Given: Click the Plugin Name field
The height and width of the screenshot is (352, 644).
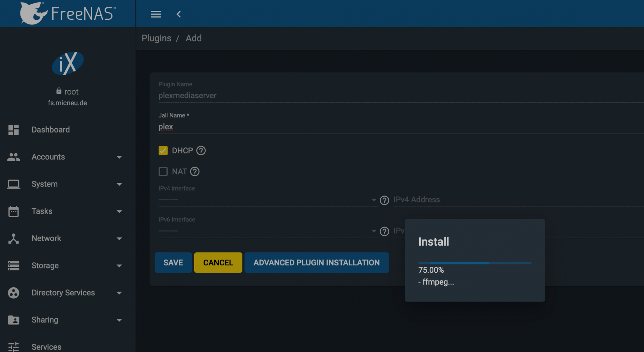Looking at the screenshot, I should pos(401,96).
